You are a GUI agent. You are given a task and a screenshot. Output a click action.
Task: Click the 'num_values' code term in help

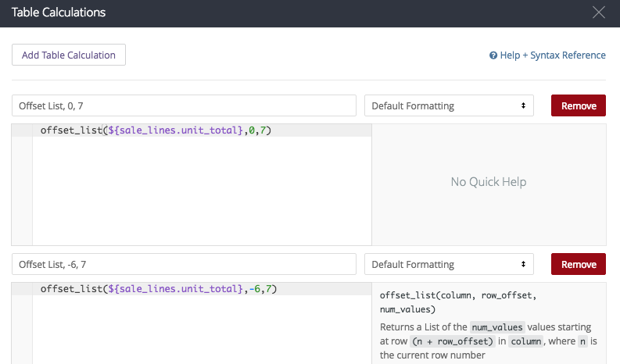[497, 327]
